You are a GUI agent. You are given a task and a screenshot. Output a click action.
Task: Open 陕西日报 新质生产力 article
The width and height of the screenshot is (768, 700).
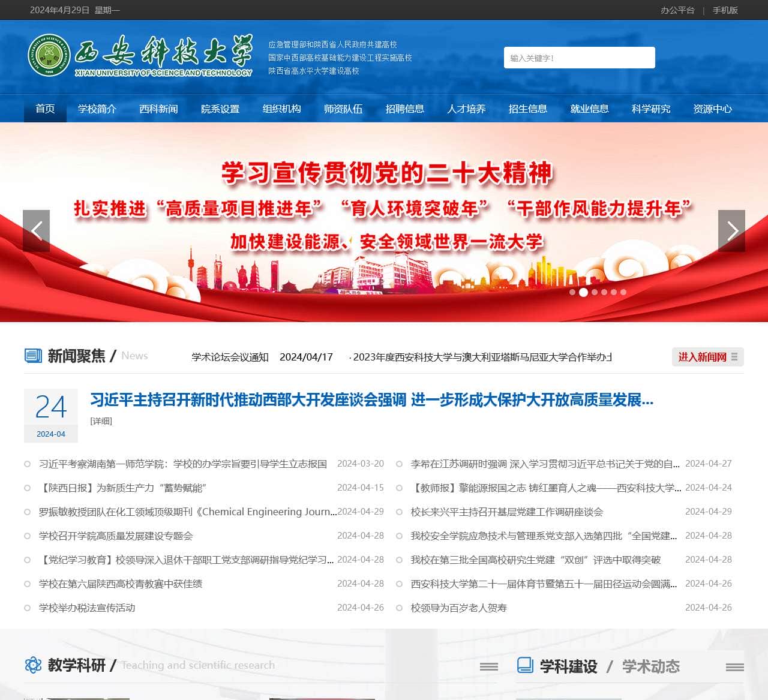122,488
